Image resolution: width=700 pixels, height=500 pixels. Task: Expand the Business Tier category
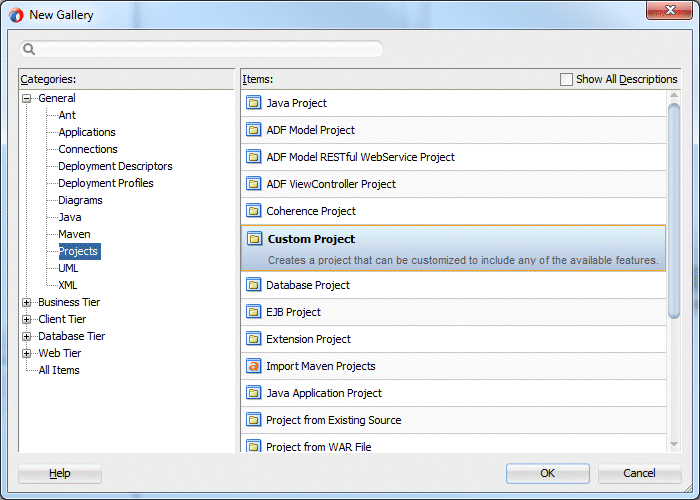pyautogui.click(x=27, y=302)
